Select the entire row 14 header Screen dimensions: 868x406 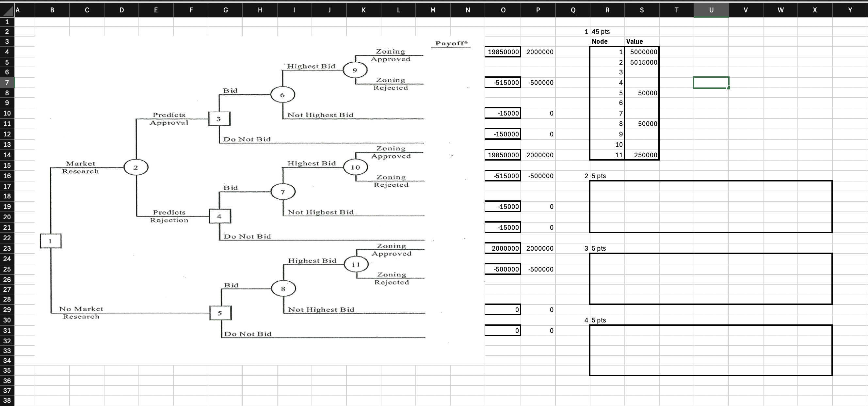[7, 155]
